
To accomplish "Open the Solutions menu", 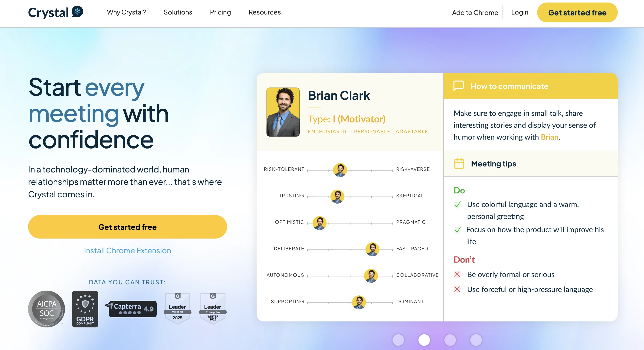I will 178,12.
